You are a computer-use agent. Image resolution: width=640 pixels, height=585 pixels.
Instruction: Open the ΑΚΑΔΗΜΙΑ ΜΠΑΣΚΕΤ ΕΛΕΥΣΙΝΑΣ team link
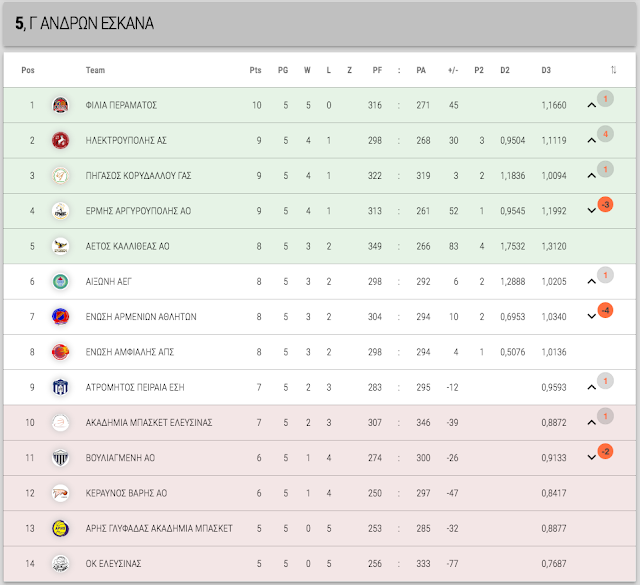click(x=149, y=423)
